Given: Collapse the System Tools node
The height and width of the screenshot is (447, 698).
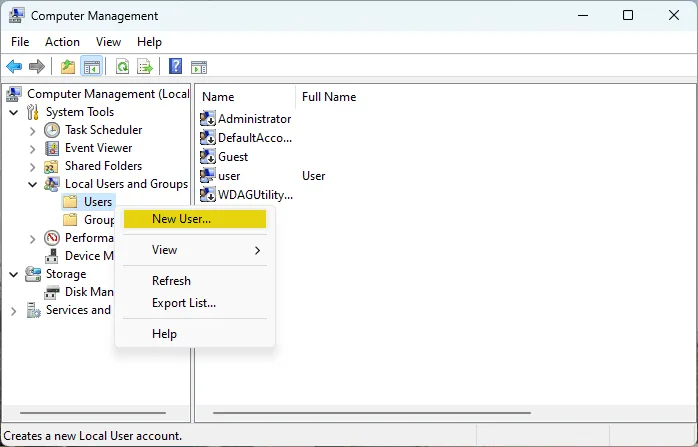Looking at the screenshot, I should tap(14, 112).
